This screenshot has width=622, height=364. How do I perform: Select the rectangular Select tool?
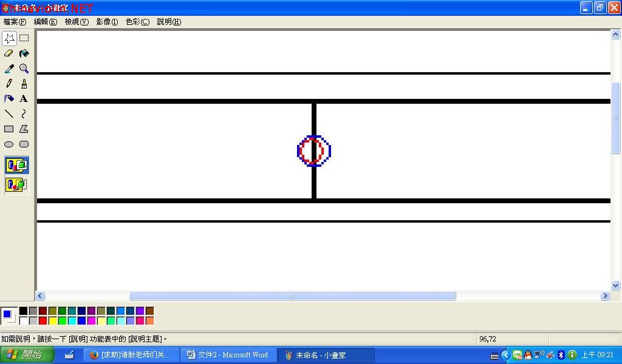tap(24, 38)
